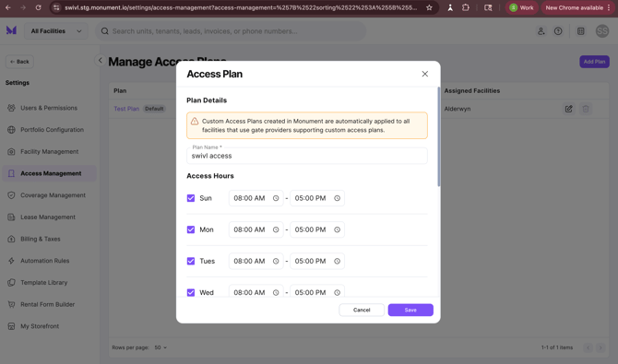Cancel the Access Plan dialog
Viewport: 618px width, 364px height.
[362, 310]
